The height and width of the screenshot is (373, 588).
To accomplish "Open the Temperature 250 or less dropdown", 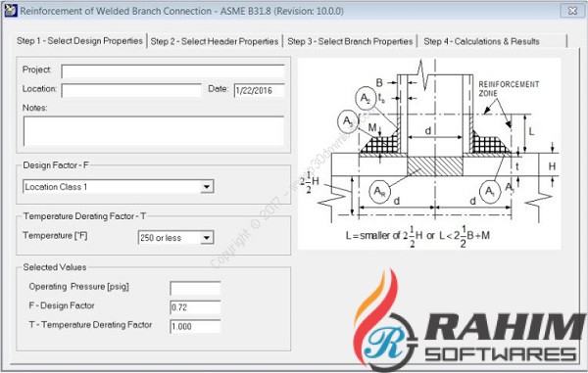I will 207,238.
